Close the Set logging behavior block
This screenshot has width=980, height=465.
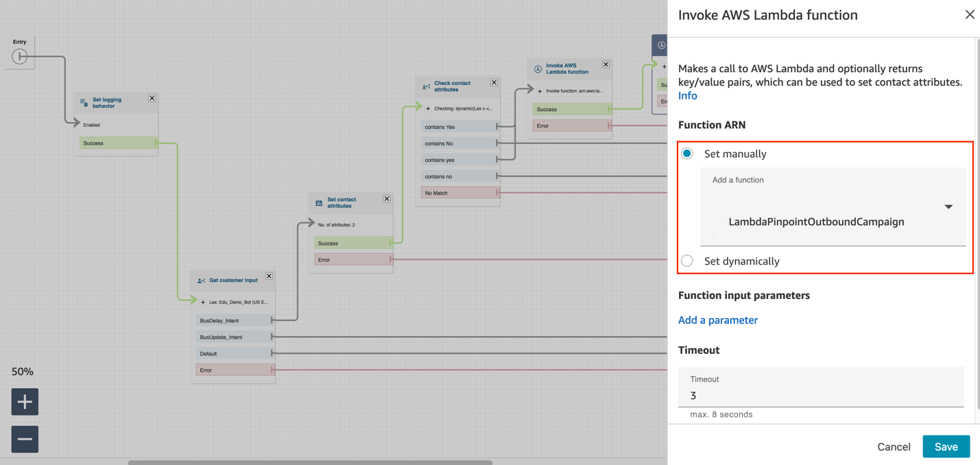[152, 99]
